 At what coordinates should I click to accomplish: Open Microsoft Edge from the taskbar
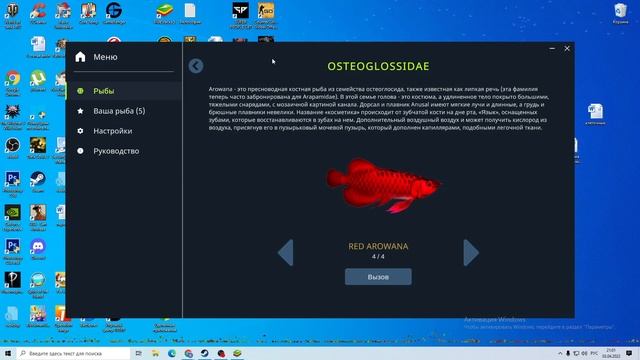tap(172, 353)
